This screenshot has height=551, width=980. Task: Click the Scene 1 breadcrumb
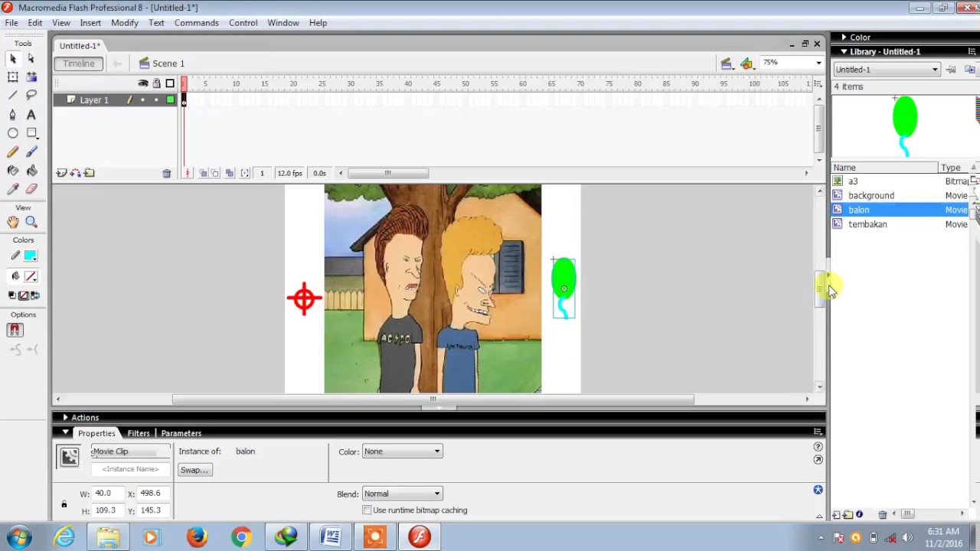(162, 64)
